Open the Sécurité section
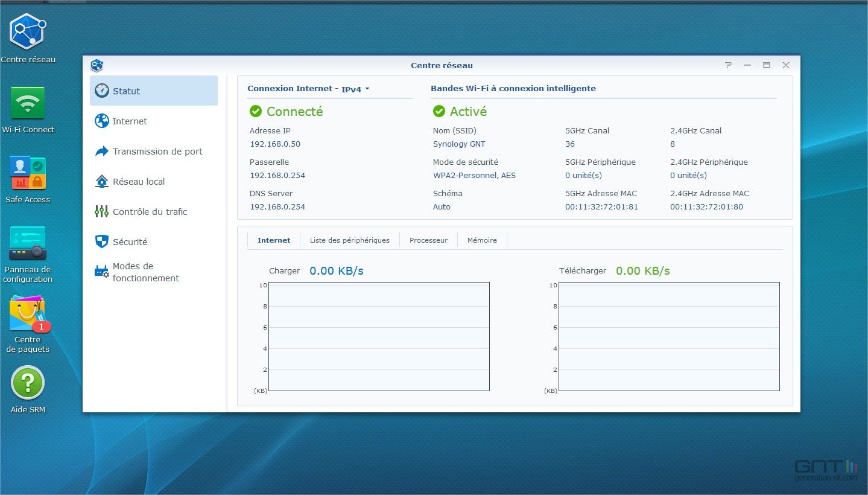Image resolution: width=868 pixels, height=495 pixels. coord(130,242)
